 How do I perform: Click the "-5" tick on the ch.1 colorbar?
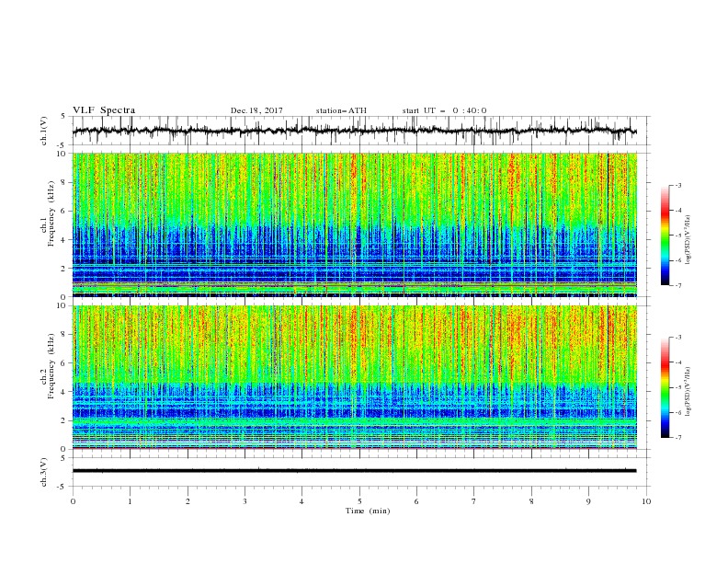[x=677, y=236]
